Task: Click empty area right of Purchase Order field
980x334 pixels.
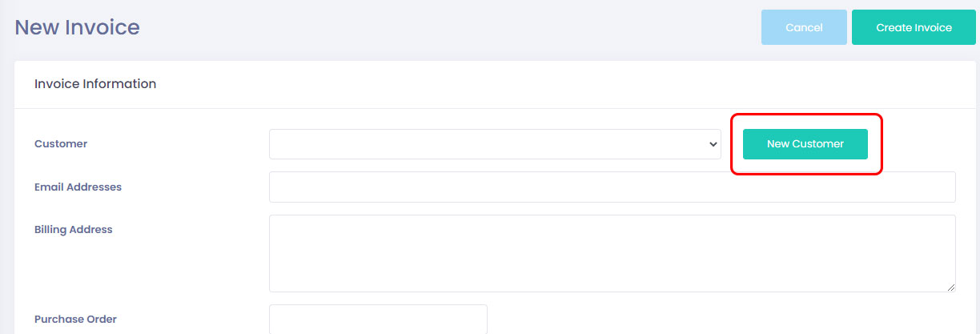Action: pos(721,319)
